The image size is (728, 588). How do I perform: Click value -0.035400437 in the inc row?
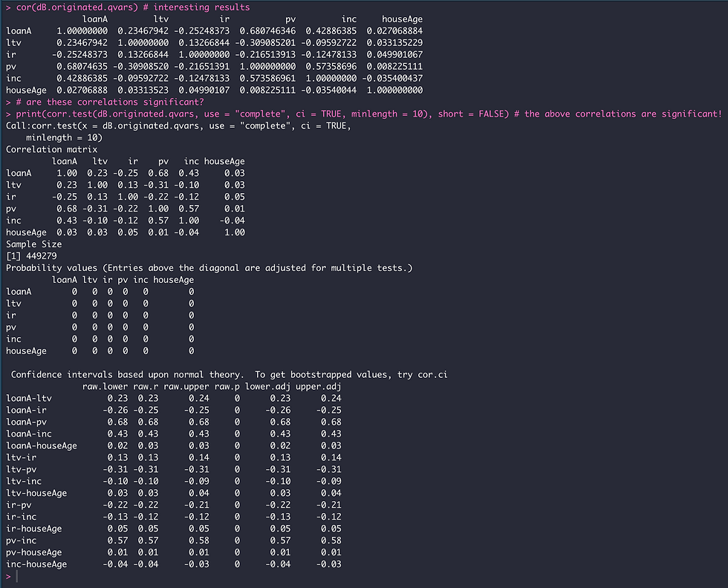click(392, 79)
